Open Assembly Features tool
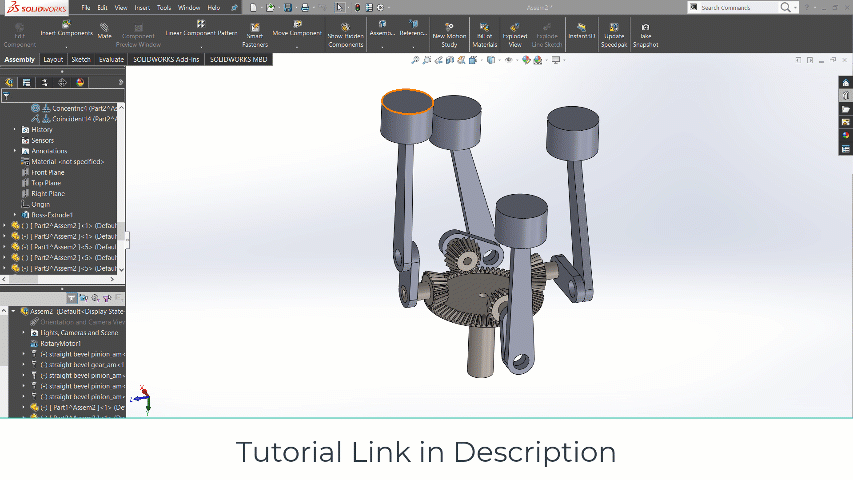The height and width of the screenshot is (480, 853). (x=382, y=29)
